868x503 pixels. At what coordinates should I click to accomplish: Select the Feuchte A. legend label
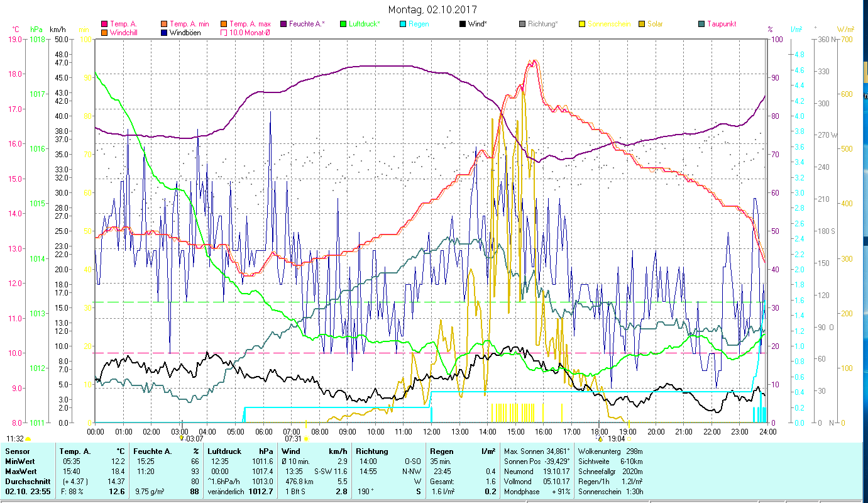pyautogui.click(x=307, y=24)
